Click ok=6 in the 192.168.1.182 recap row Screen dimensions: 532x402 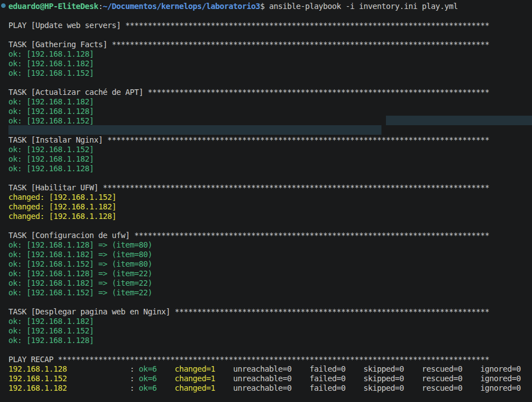coord(148,388)
